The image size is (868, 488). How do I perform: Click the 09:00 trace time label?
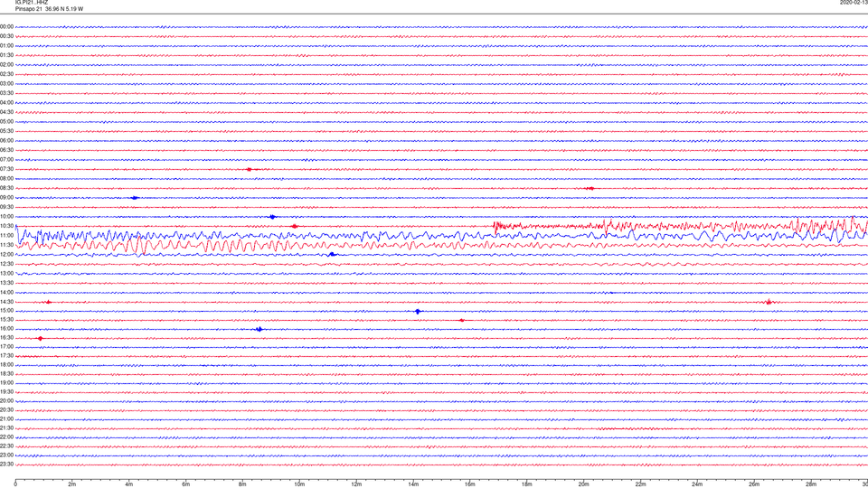coord(6,198)
